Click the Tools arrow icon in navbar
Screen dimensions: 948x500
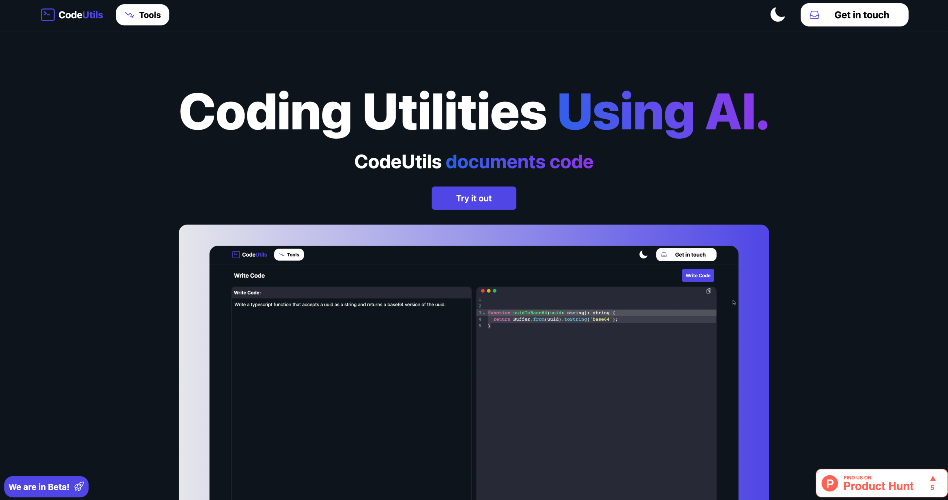[129, 15]
